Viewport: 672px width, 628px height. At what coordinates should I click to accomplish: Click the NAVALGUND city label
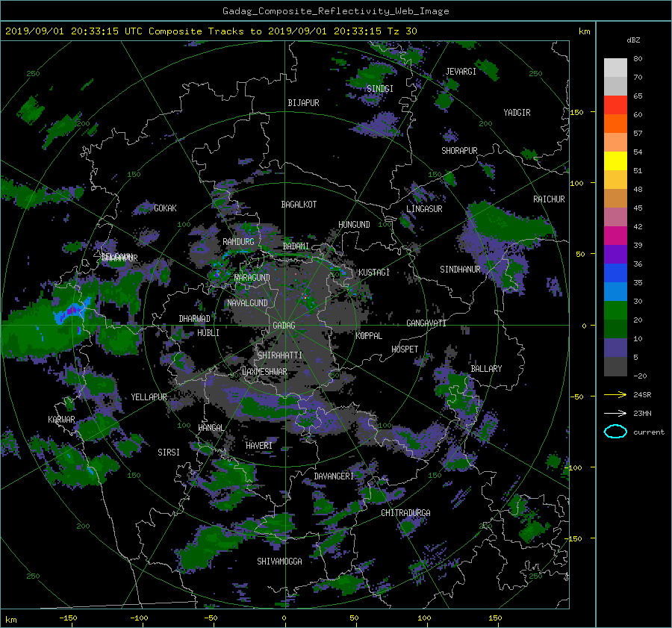(247, 303)
